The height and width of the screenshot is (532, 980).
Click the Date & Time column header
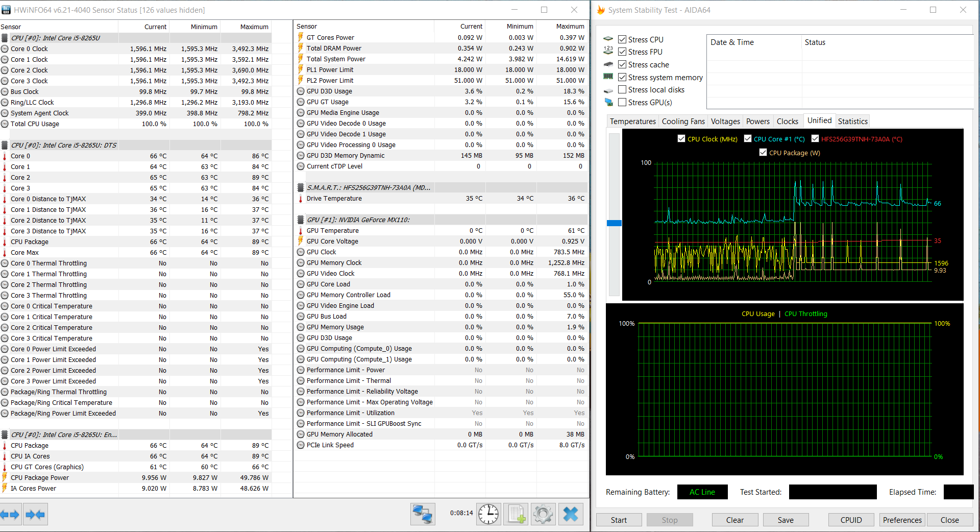click(754, 42)
